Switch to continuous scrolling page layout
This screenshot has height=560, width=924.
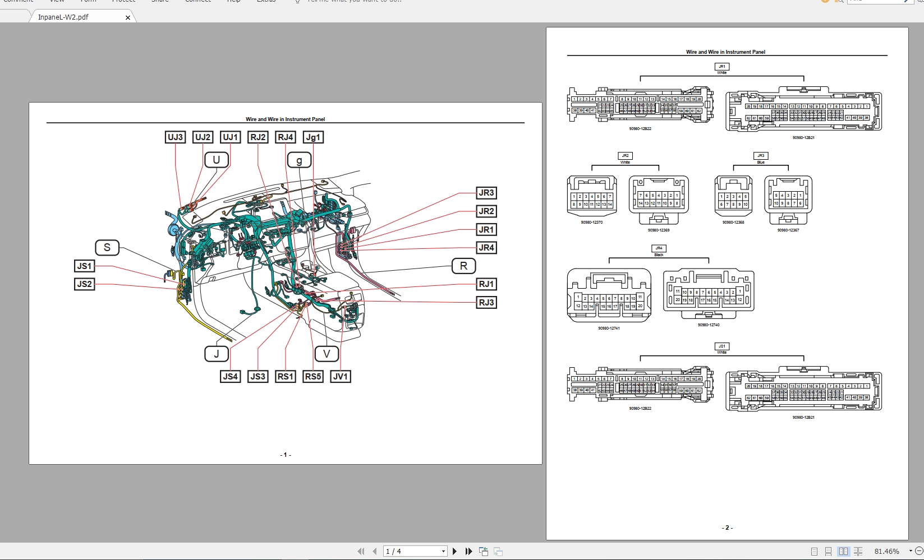tap(829, 551)
